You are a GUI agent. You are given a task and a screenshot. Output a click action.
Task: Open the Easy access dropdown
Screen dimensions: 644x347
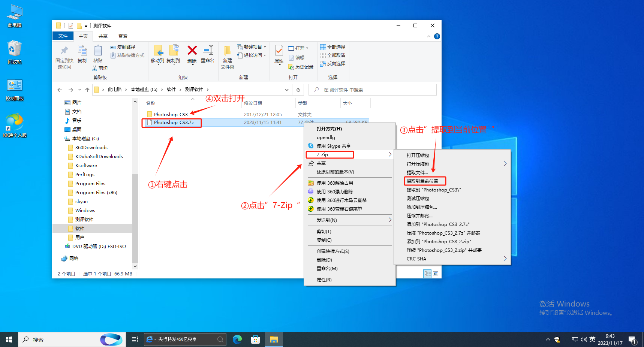click(252, 55)
